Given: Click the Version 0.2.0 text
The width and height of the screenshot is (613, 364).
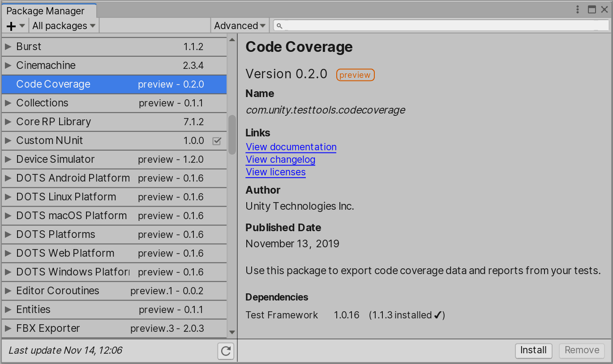Looking at the screenshot, I should (x=287, y=74).
